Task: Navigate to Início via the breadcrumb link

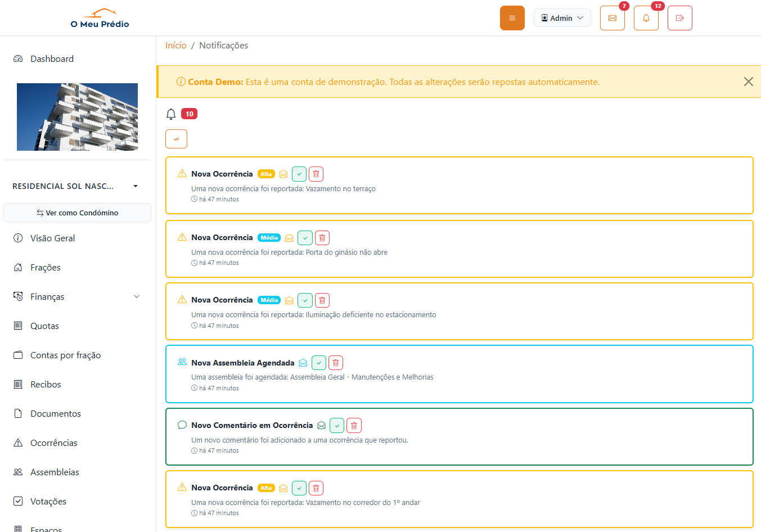Action: pyautogui.click(x=175, y=45)
